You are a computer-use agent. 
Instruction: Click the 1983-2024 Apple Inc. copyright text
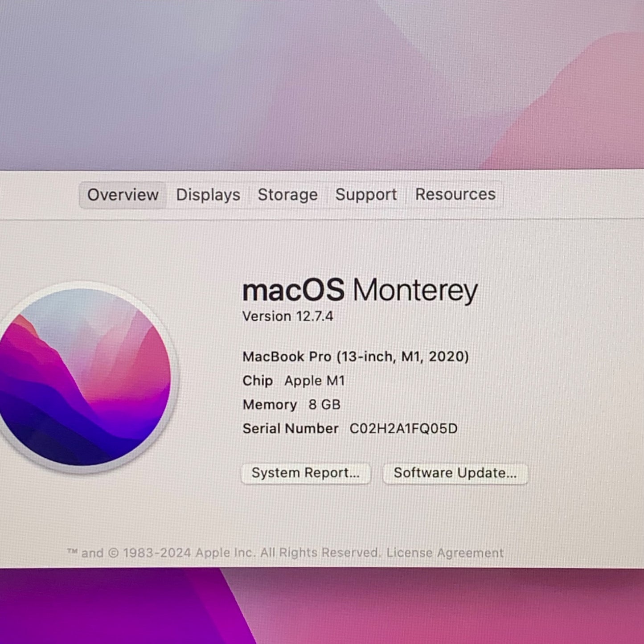point(223,553)
